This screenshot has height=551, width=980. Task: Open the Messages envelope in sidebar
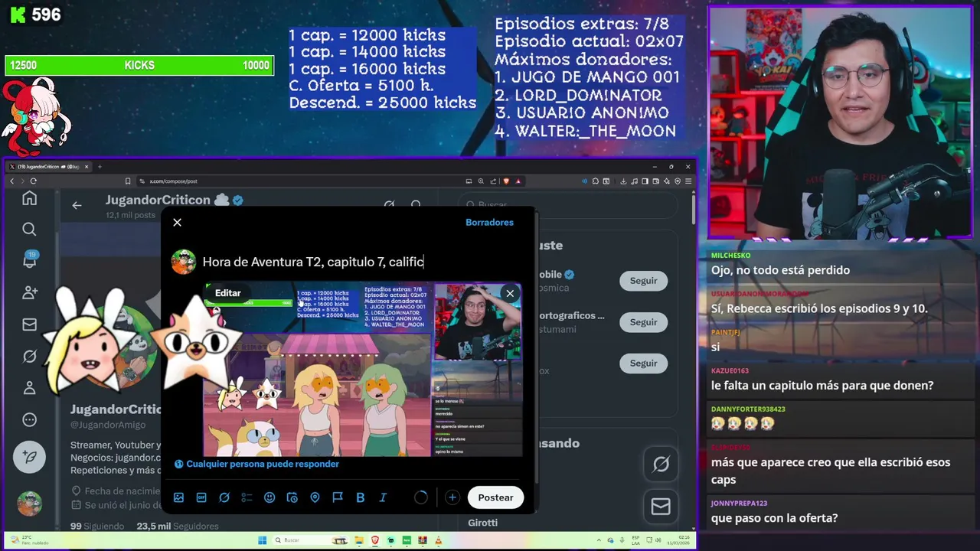click(29, 324)
